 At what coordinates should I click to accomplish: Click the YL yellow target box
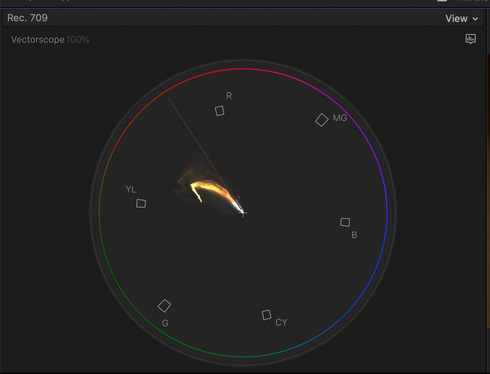pos(141,203)
